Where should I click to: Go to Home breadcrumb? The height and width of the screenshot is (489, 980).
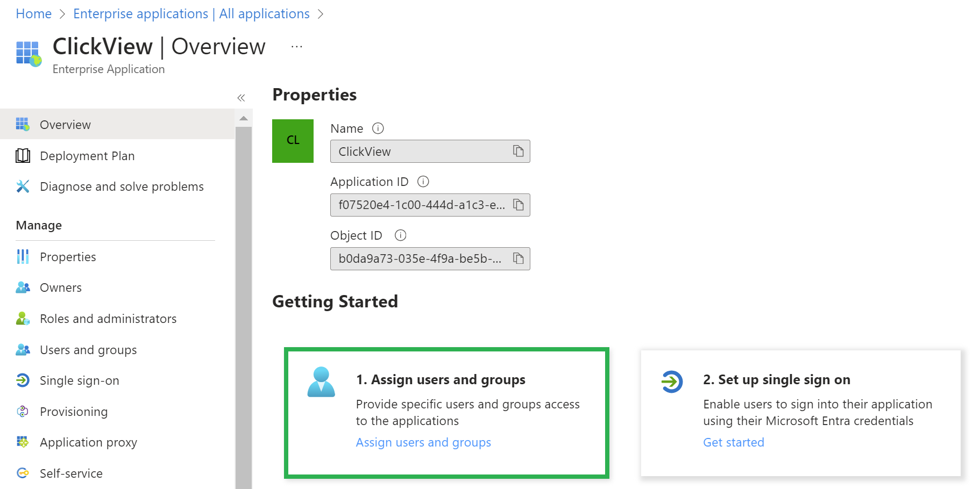point(34,13)
